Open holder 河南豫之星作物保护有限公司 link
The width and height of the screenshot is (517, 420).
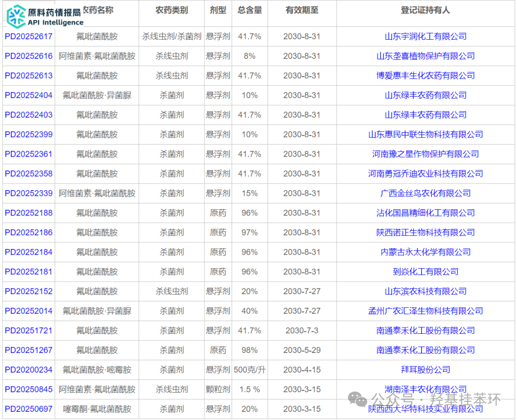coord(426,154)
